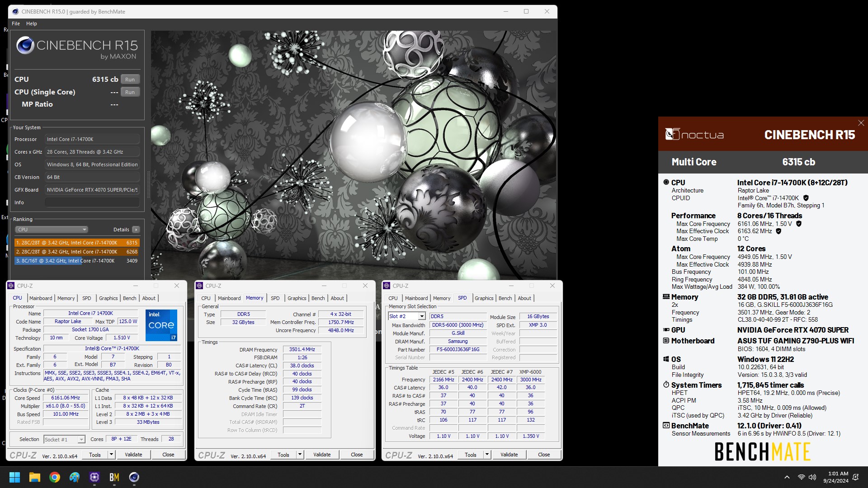
Task: Click Close button in SPD CPU-Z
Action: coord(544,455)
